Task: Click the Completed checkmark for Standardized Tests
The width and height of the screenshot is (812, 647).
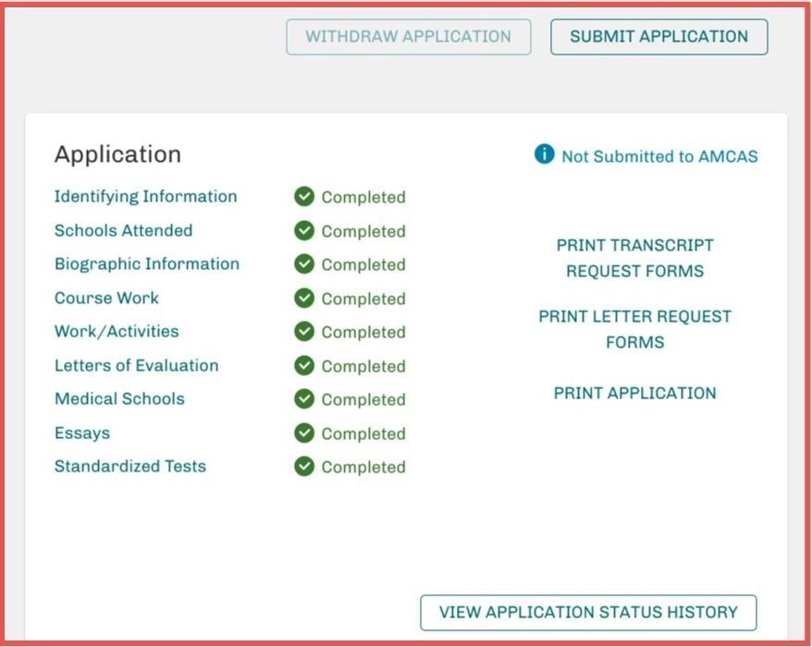Action: [303, 467]
